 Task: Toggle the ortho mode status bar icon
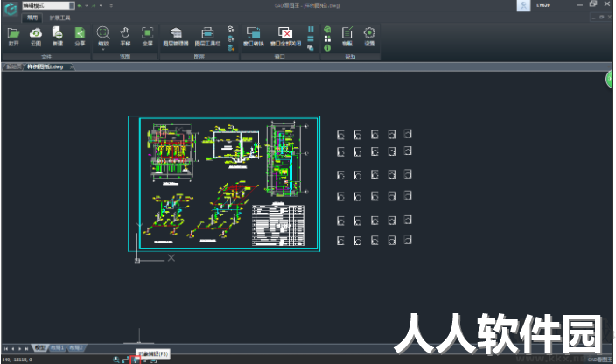[125, 360]
